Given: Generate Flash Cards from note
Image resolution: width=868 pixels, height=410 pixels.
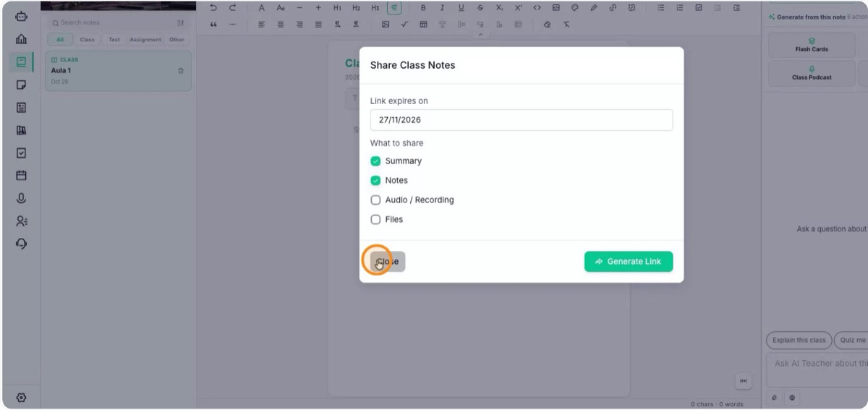Looking at the screenshot, I should [x=812, y=45].
